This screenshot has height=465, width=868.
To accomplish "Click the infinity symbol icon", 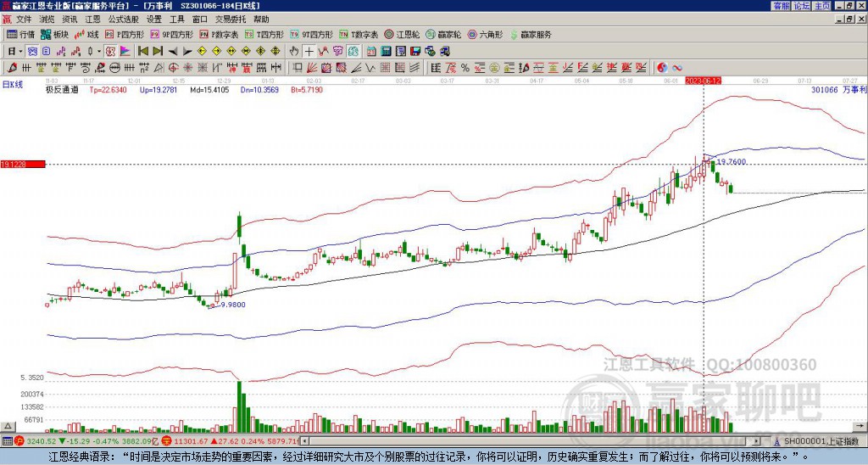I will click(x=677, y=68).
